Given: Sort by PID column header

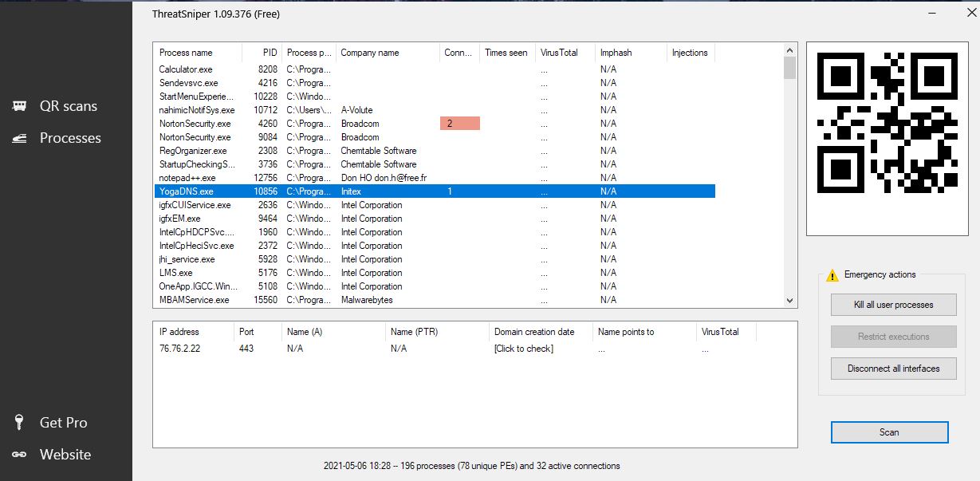Looking at the screenshot, I should click(x=262, y=53).
